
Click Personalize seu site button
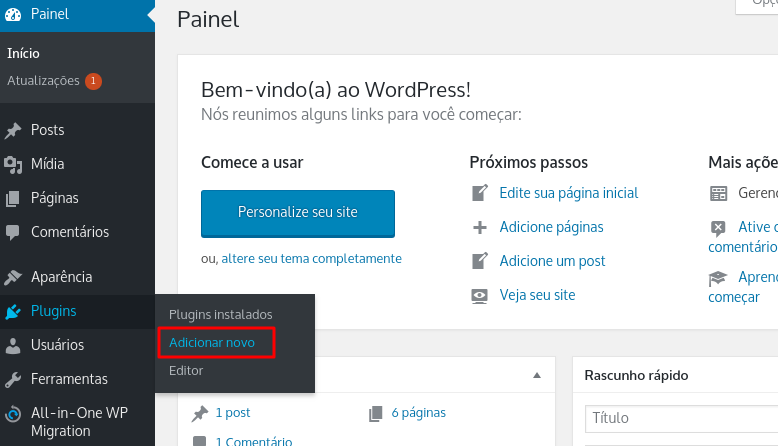[x=298, y=213]
